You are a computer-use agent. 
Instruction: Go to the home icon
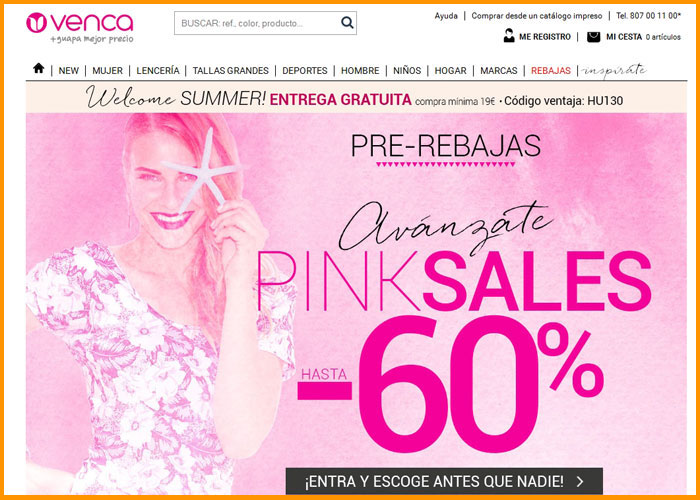pos(39,68)
